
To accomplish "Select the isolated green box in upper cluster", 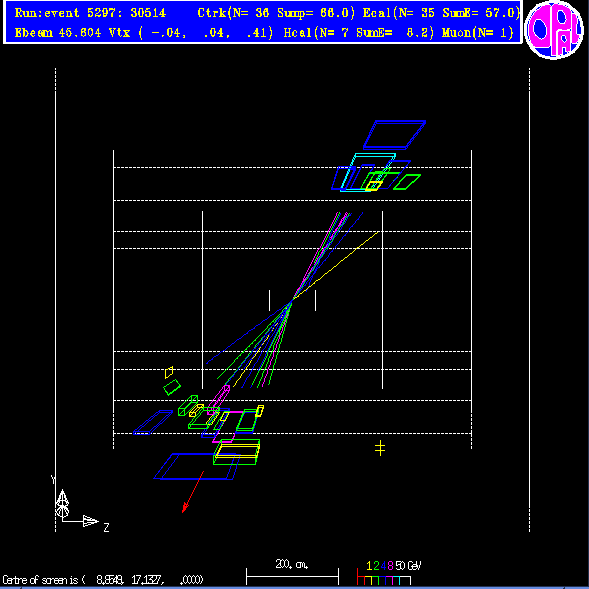I will tap(407, 182).
